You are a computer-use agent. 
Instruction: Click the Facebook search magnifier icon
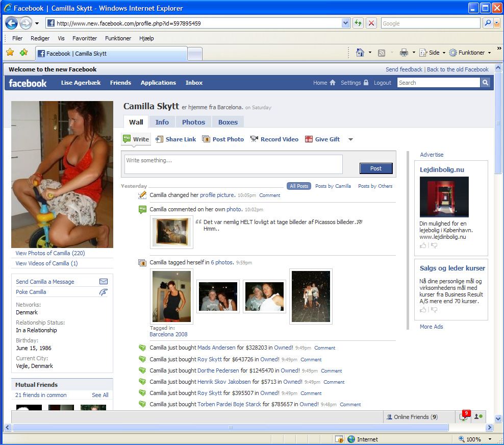pyautogui.click(x=486, y=83)
